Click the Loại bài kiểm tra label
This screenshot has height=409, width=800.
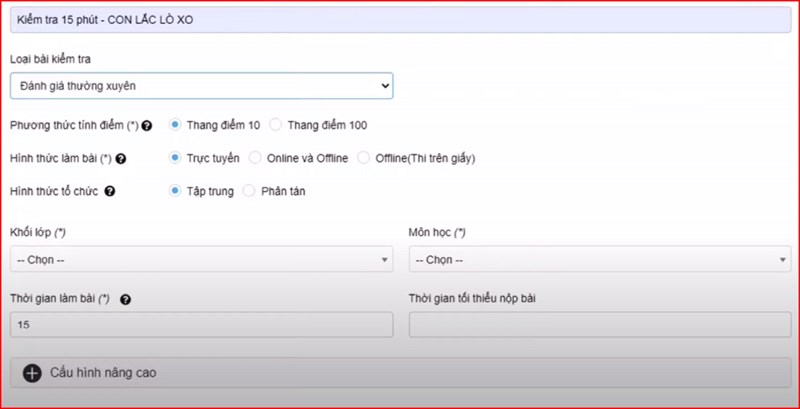[x=51, y=60]
